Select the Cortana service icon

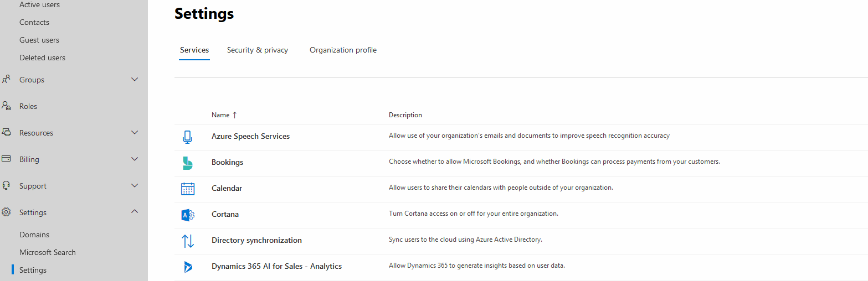click(x=188, y=215)
